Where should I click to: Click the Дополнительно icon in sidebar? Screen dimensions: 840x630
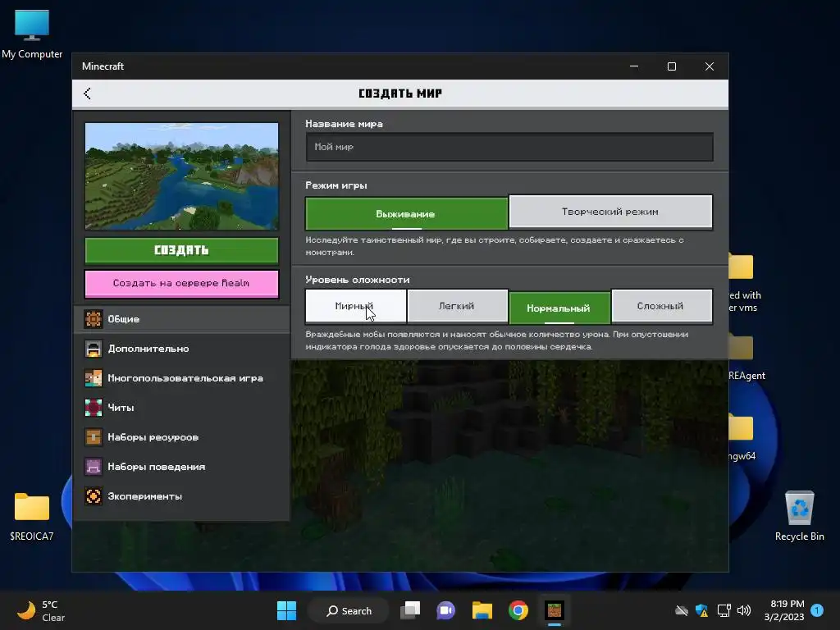pos(94,349)
